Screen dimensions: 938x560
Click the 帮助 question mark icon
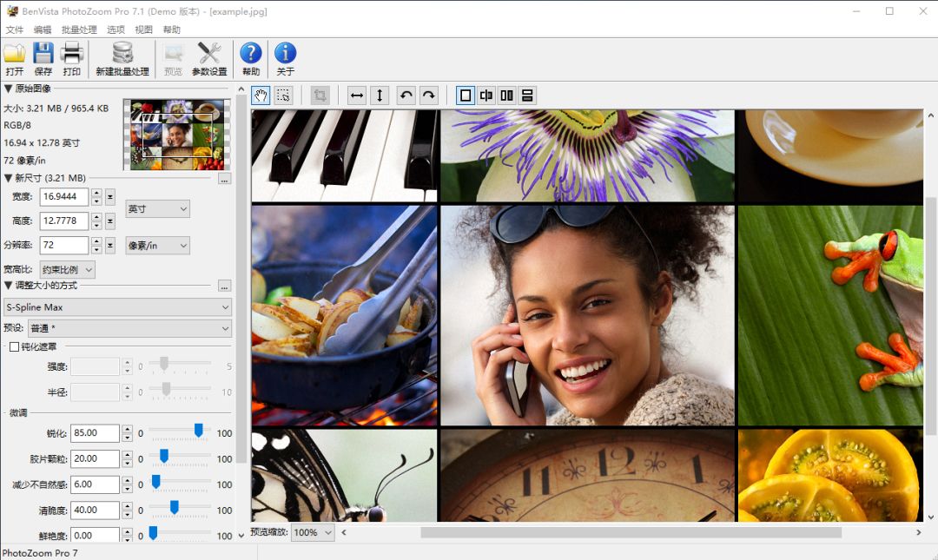[251, 59]
